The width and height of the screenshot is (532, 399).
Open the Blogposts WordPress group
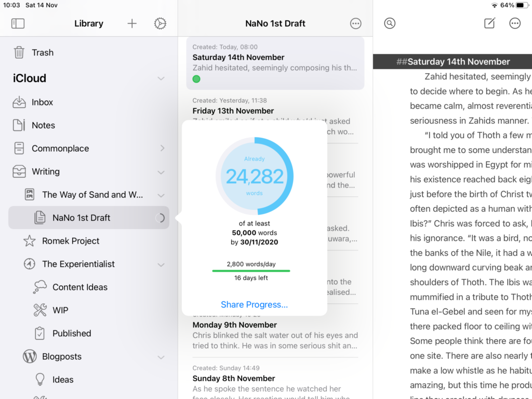tap(89, 356)
